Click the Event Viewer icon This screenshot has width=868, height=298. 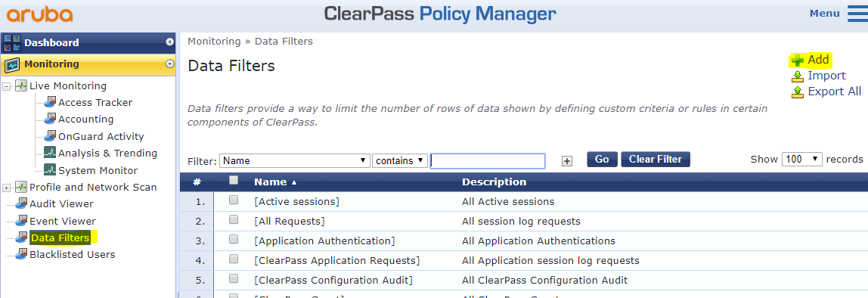pyautogui.click(x=21, y=220)
